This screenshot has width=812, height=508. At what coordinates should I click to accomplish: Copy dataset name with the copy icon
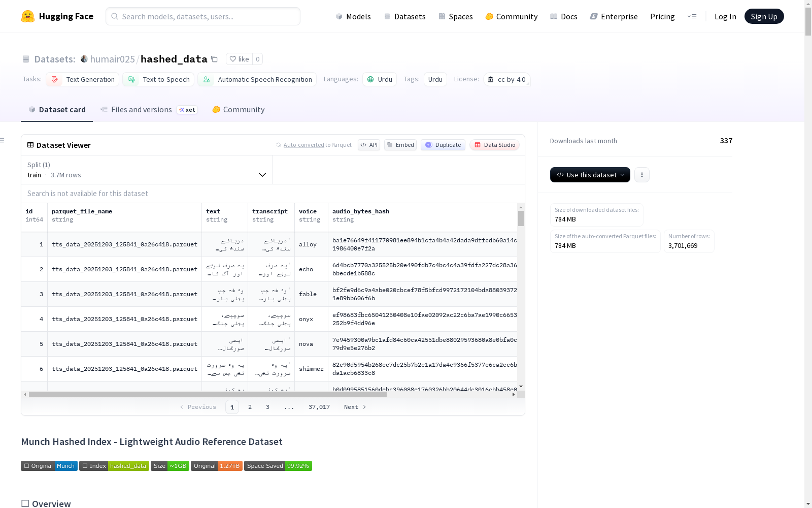point(215,59)
